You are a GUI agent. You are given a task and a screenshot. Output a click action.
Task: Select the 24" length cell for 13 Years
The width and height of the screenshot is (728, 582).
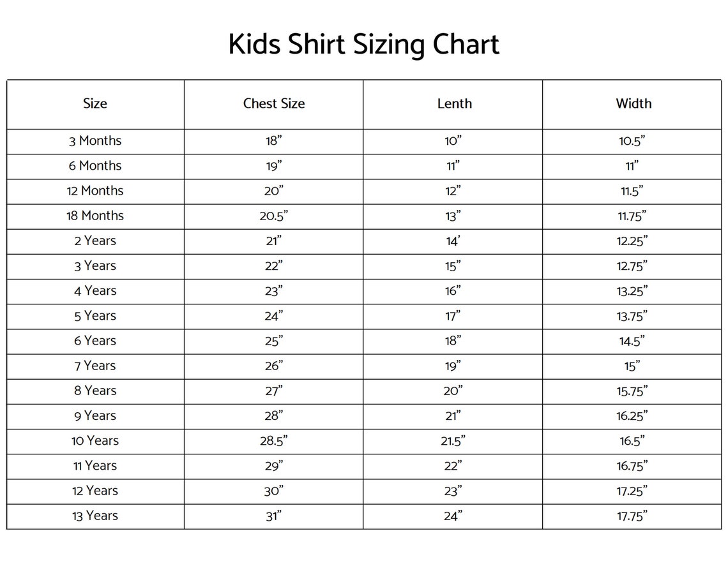click(x=453, y=516)
